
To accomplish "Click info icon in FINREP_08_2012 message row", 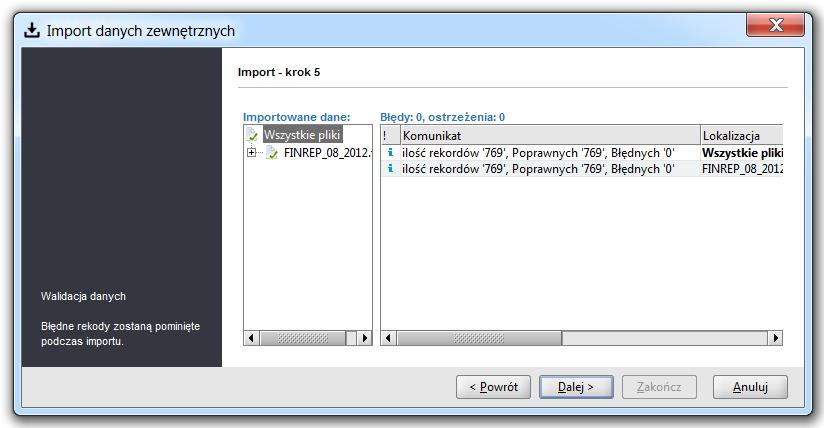I will pos(390,168).
